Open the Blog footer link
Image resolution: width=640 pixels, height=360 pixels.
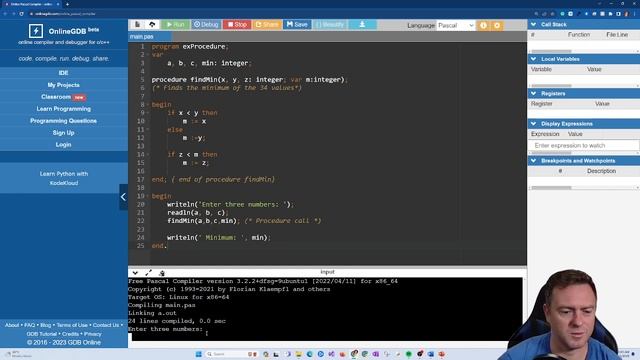coord(45,325)
